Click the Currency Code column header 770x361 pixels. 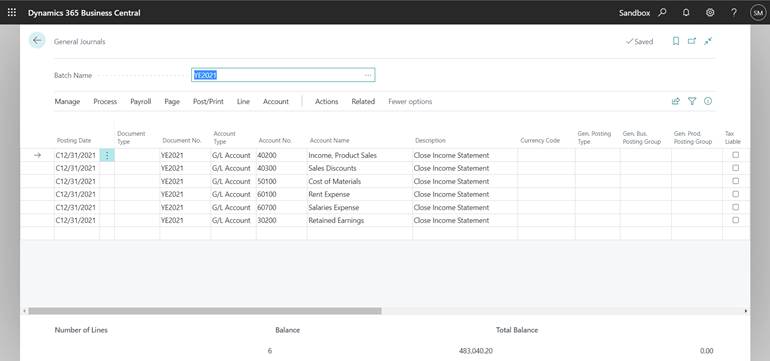pyautogui.click(x=540, y=140)
